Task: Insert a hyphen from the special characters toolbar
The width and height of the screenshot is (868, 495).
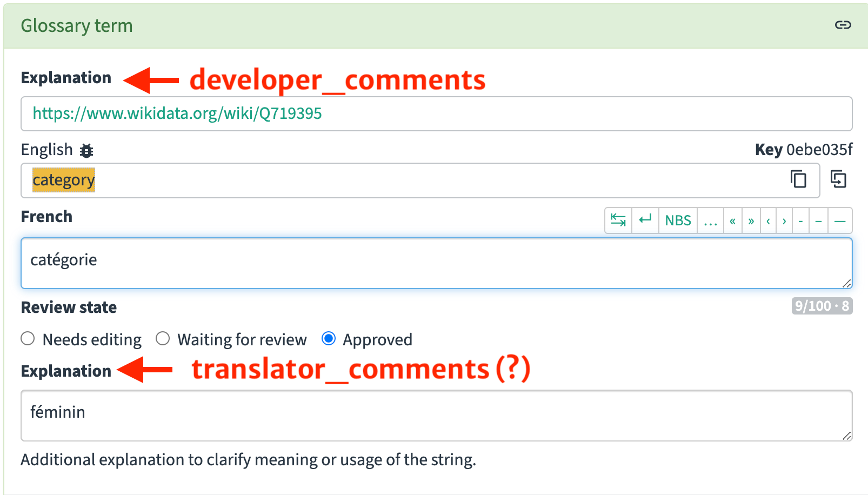Action: coord(800,220)
